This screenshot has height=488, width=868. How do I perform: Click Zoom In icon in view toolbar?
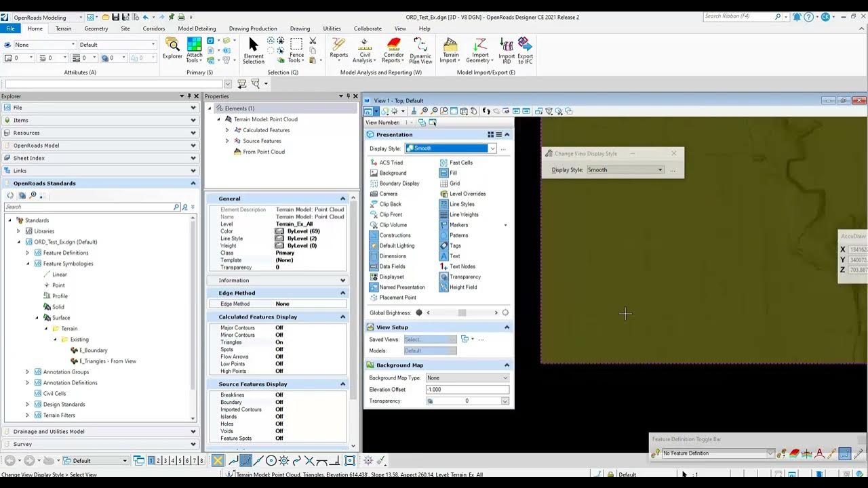pos(425,111)
